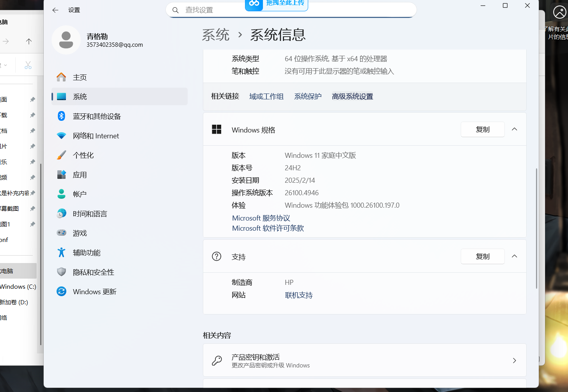Image resolution: width=568 pixels, height=392 pixels.
Task: Copy the Windows 规格 details
Action: coord(483,129)
